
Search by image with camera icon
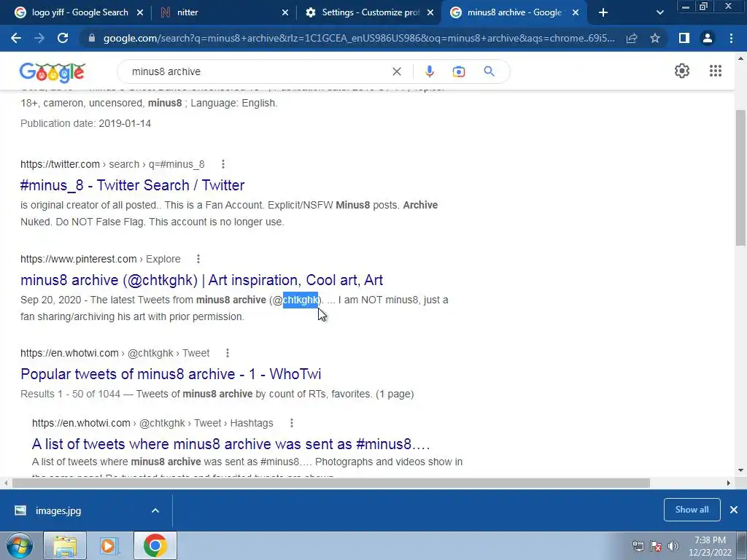pos(459,71)
